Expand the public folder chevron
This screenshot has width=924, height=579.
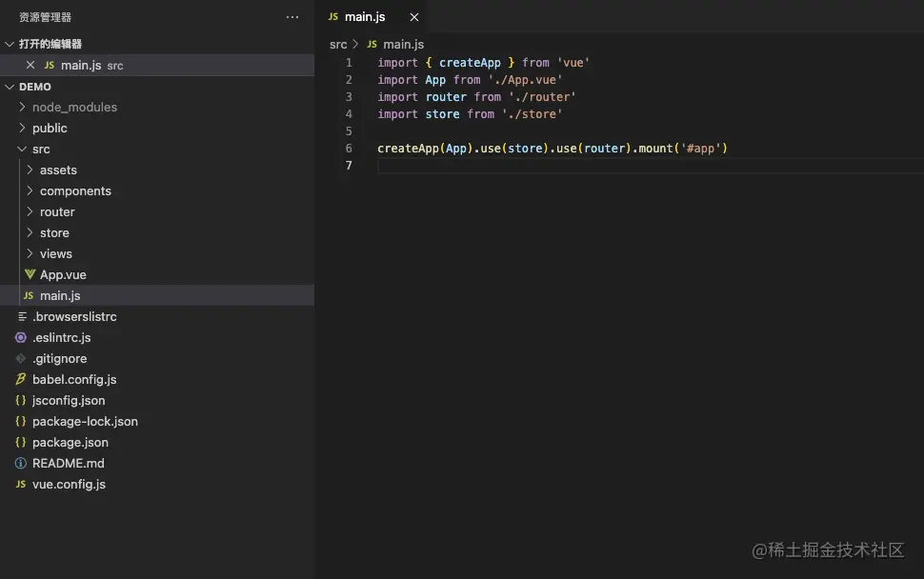(22, 128)
